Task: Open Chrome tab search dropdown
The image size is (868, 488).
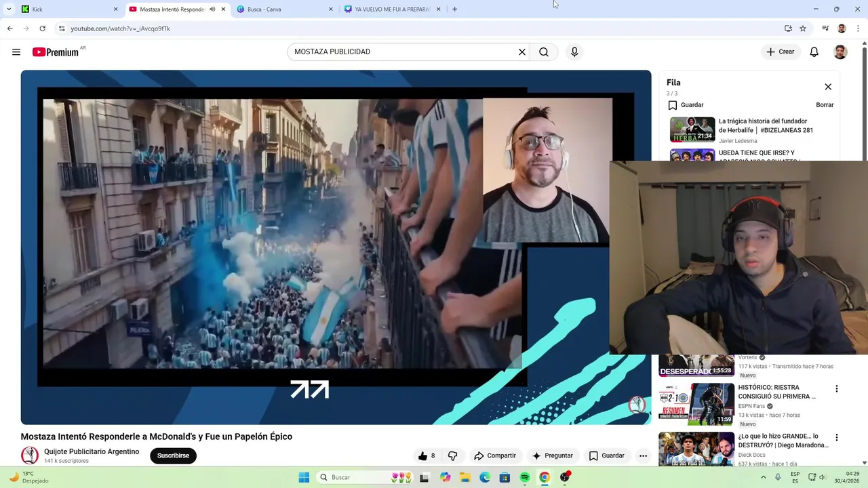Action: [9, 9]
